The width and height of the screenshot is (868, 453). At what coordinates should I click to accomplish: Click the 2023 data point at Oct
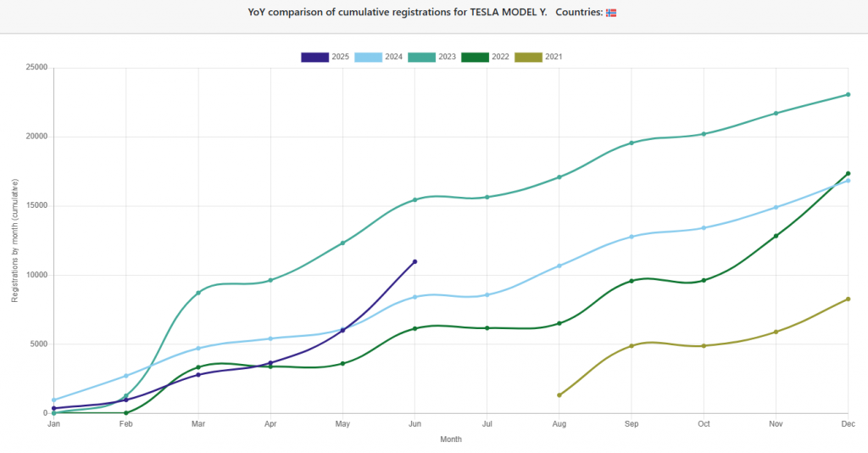tap(704, 134)
